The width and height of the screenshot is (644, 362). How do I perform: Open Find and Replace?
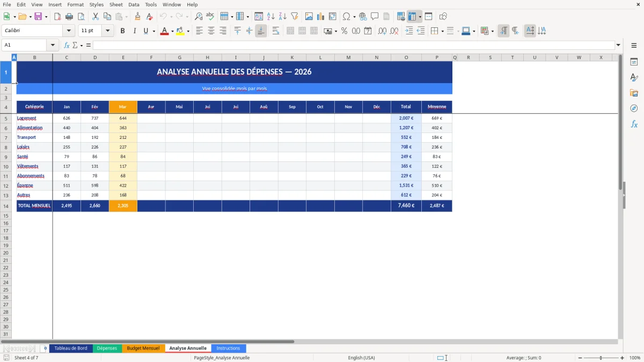(199, 17)
